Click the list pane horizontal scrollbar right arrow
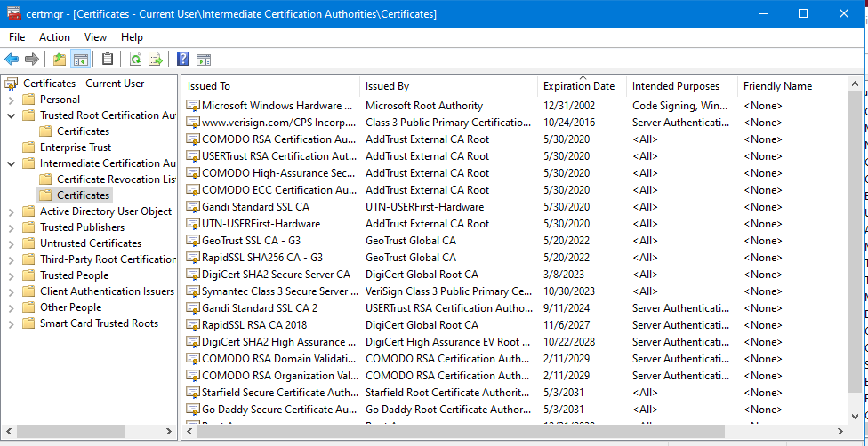 pos(840,431)
